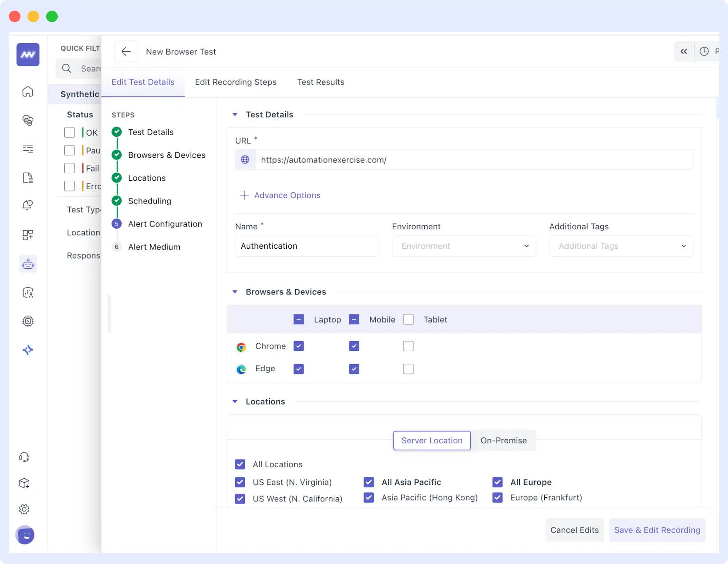The width and height of the screenshot is (728, 564).
Task: Collapse the Test Details section
Action: tap(235, 115)
